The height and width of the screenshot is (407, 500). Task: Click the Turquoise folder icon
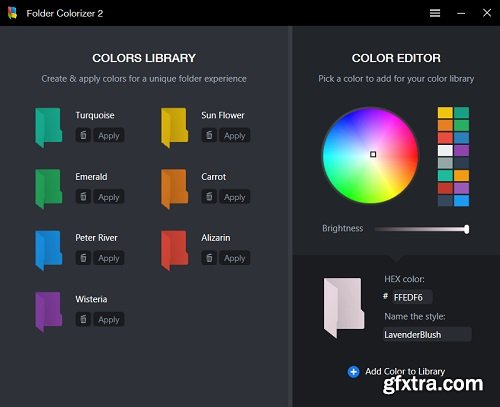click(x=49, y=127)
